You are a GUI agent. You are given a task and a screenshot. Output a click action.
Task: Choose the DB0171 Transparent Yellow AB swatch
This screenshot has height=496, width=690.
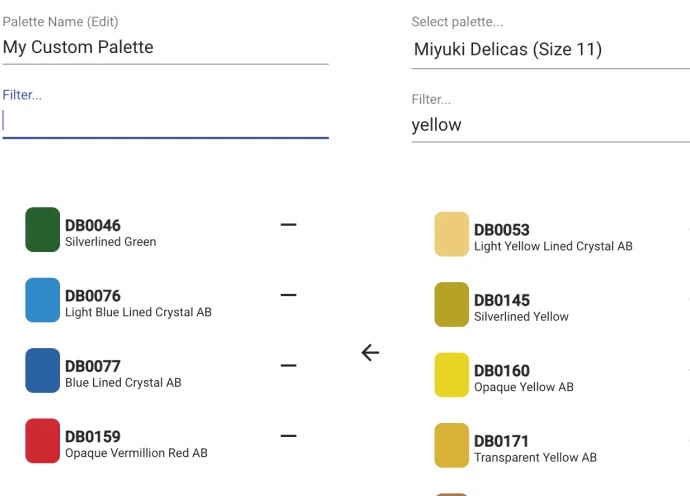(x=451, y=445)
